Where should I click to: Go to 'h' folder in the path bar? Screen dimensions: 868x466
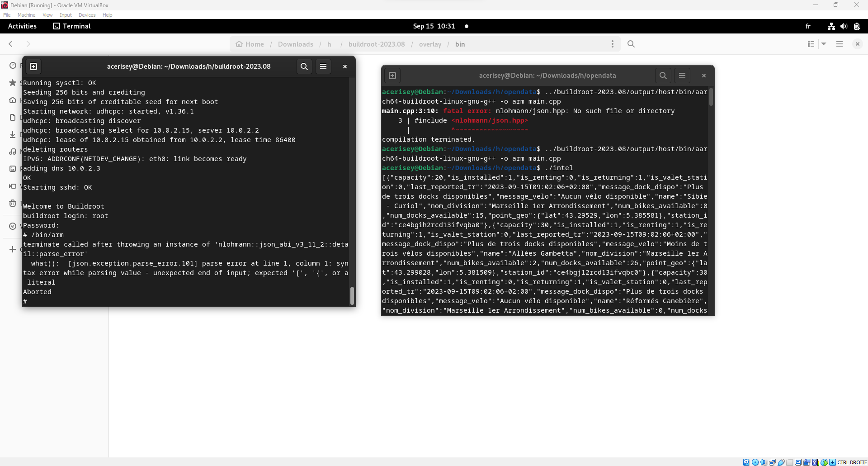pyautogui.click(x=329, y=44)
